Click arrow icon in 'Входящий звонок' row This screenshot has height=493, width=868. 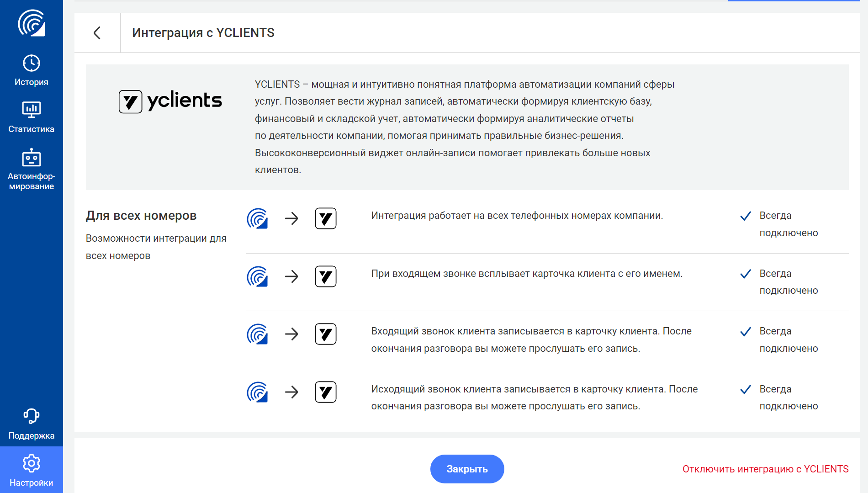(x=291, y=334)
